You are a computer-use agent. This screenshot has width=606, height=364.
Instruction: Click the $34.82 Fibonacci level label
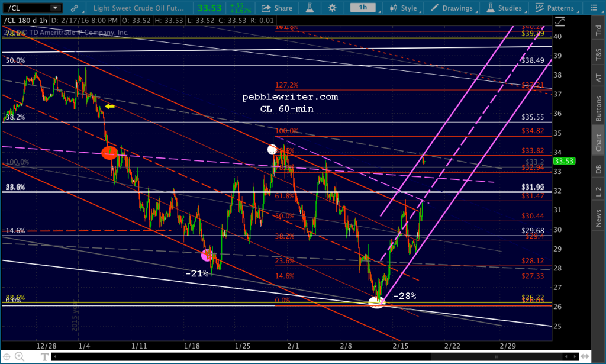[x=533, y=131]
